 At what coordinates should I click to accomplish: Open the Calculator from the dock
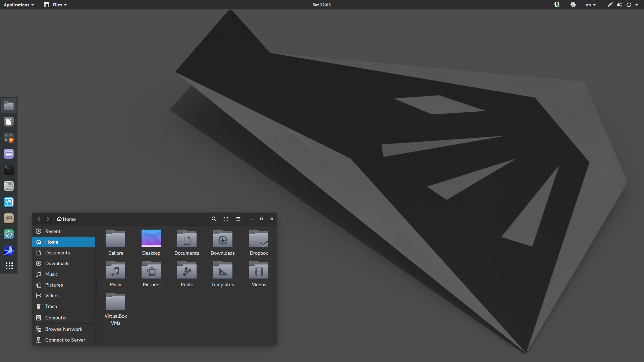[9, 138]
